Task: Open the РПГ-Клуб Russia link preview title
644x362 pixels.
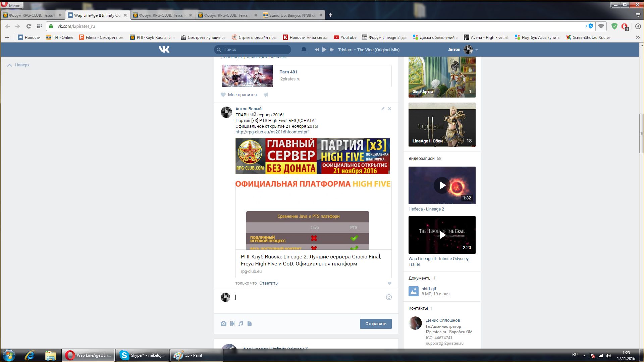Action: click(x=311, y=260)
